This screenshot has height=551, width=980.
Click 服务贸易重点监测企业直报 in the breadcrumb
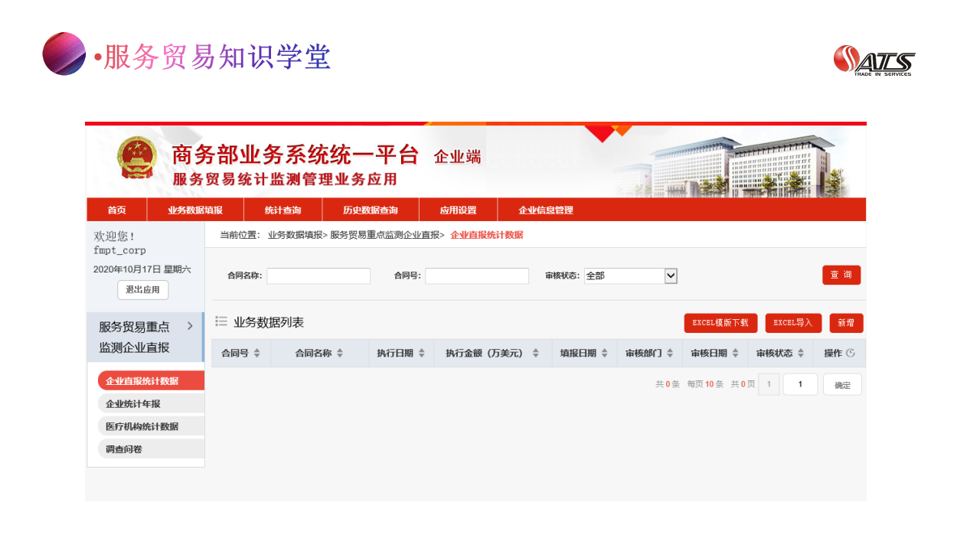coord(384,235)
